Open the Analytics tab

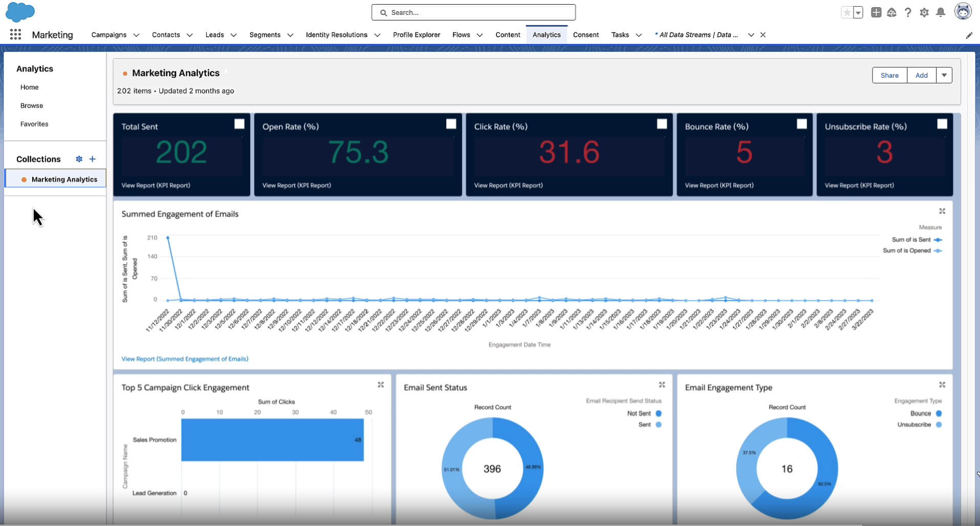click(x=547, y=35)
